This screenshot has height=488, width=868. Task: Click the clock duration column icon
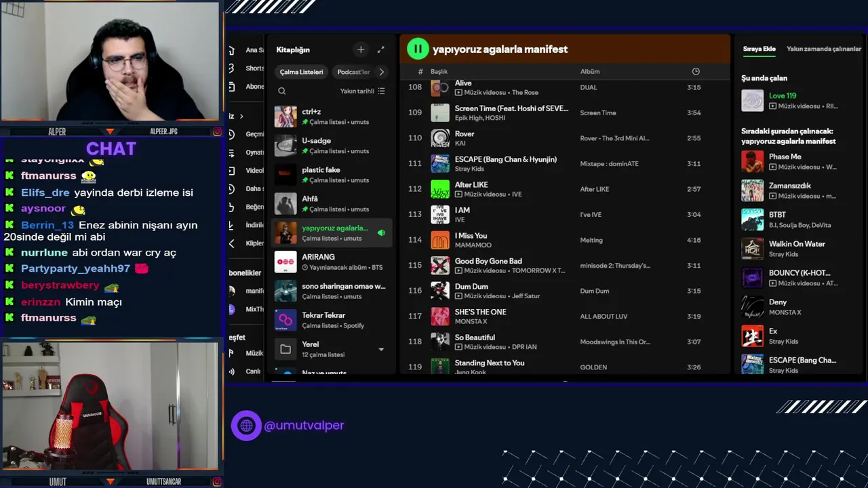tap(695, 71)
